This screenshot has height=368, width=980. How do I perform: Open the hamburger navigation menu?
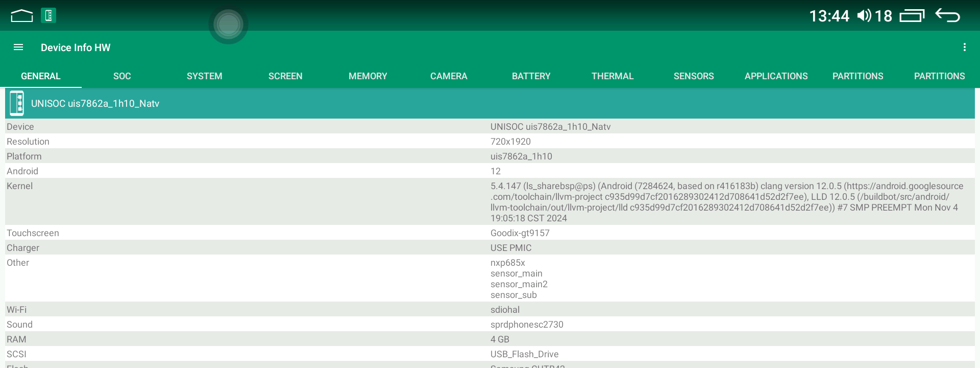pos(18,48)
